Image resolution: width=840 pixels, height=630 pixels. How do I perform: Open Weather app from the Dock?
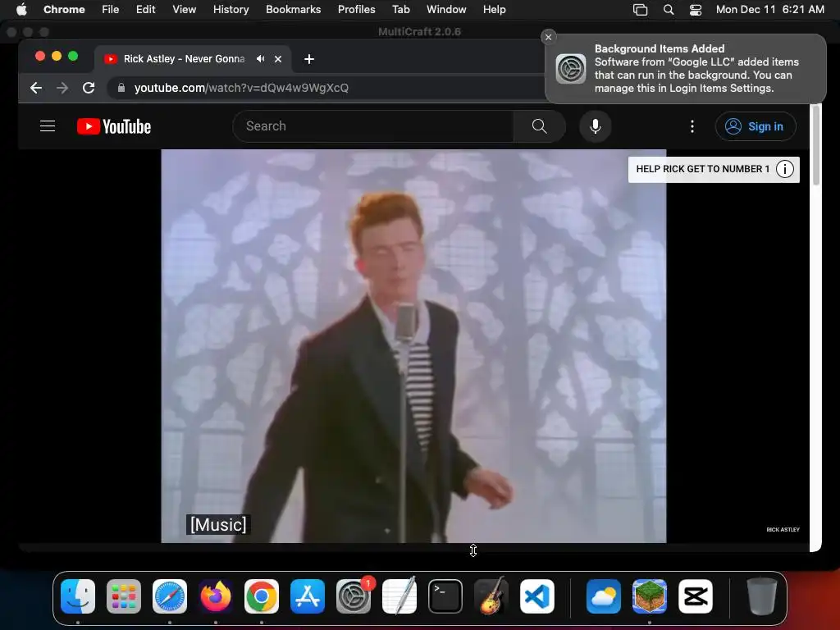pyautogui.click(x=604, y=596)
